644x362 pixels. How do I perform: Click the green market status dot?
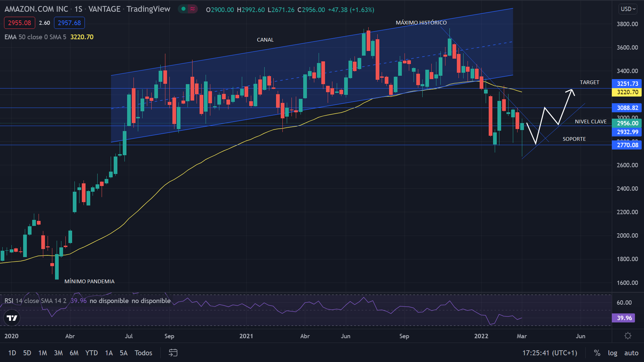[183, 9]
